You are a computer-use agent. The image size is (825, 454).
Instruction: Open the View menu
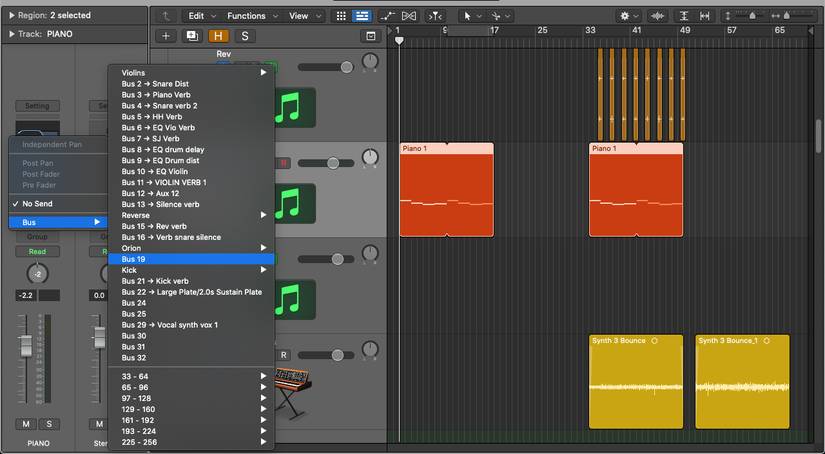coord(305,16)
